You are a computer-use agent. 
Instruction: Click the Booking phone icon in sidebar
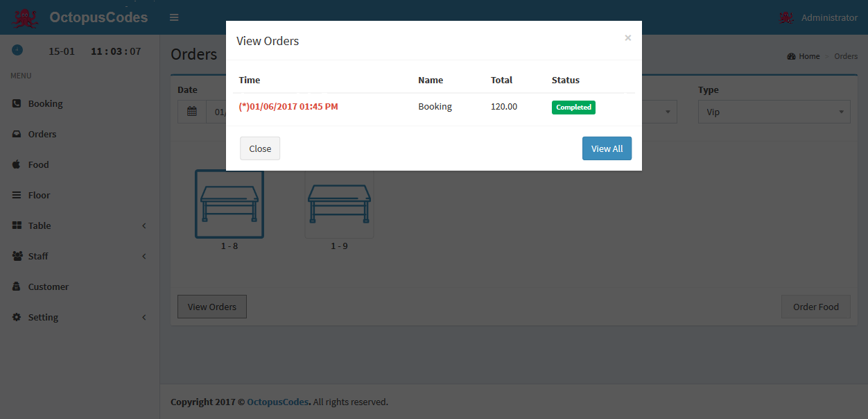point(17,103)
